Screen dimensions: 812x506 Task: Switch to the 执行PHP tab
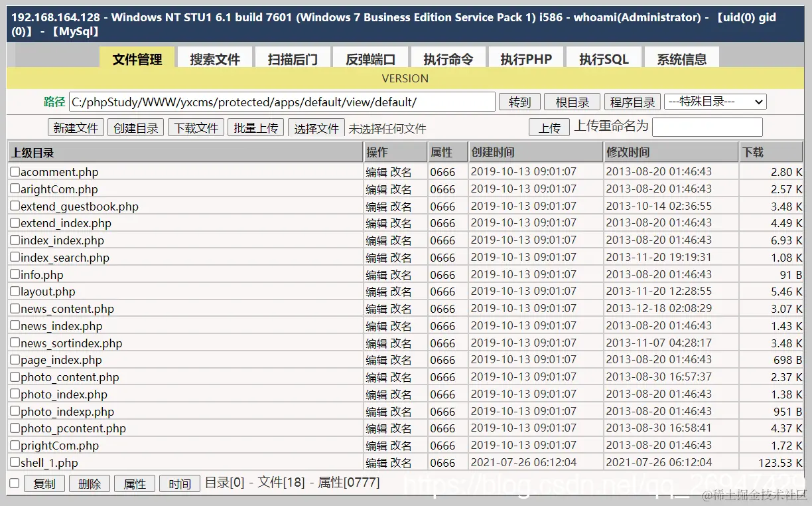pos(526,58)
